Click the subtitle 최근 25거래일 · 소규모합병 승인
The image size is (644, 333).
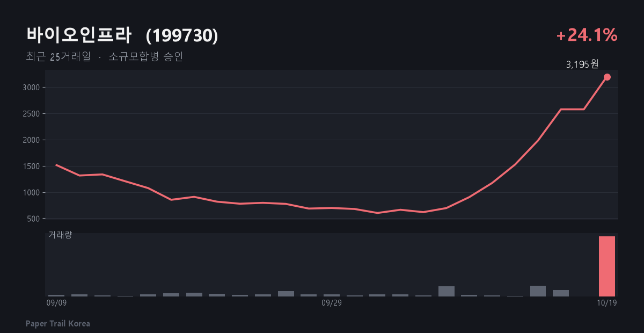click(105, 57)
